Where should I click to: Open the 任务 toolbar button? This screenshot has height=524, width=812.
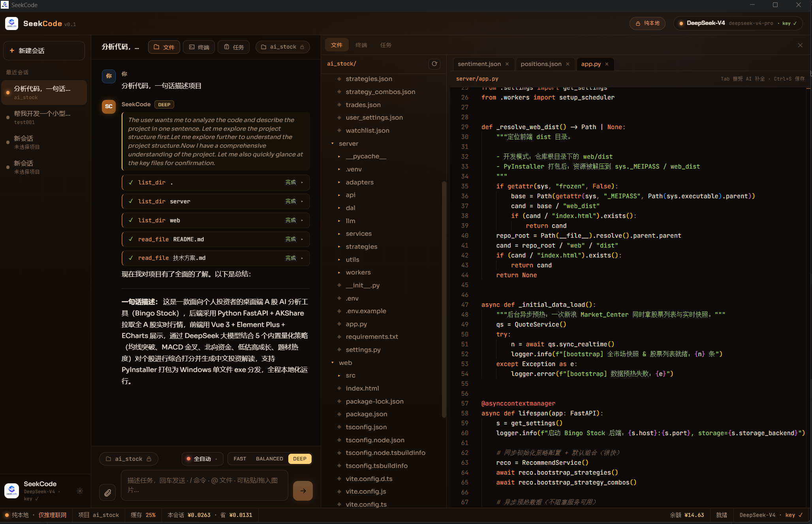(234, 47)
